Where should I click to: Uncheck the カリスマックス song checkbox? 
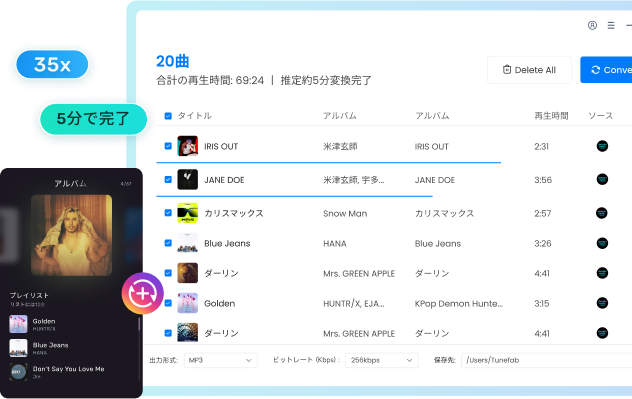click(168, 213)
